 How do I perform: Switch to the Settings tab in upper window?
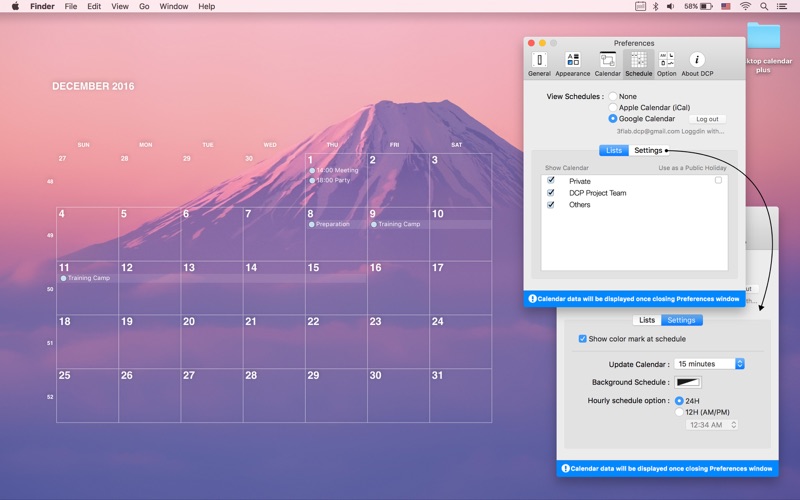(x=648, y=150)
